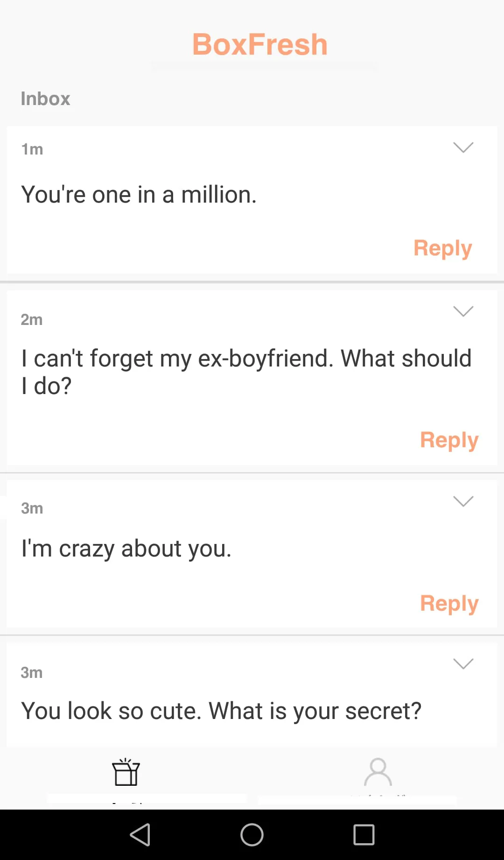The height and width of the screenshot is (860, 504).
Task: Reply to the ex-boyfriend question
Action: pyautogui.click(x=449, y=439)
